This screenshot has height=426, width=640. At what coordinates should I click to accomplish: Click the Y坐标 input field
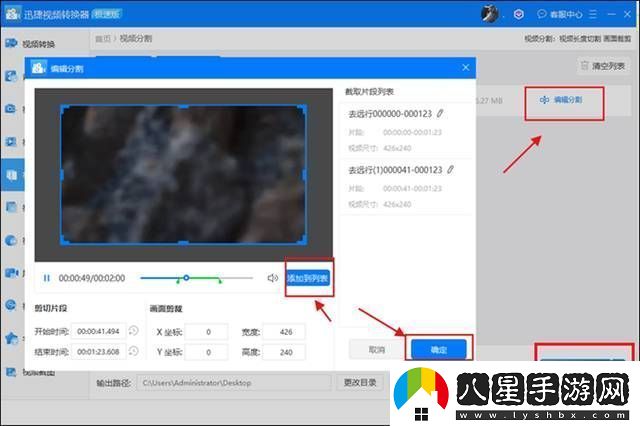coord(207,352)
